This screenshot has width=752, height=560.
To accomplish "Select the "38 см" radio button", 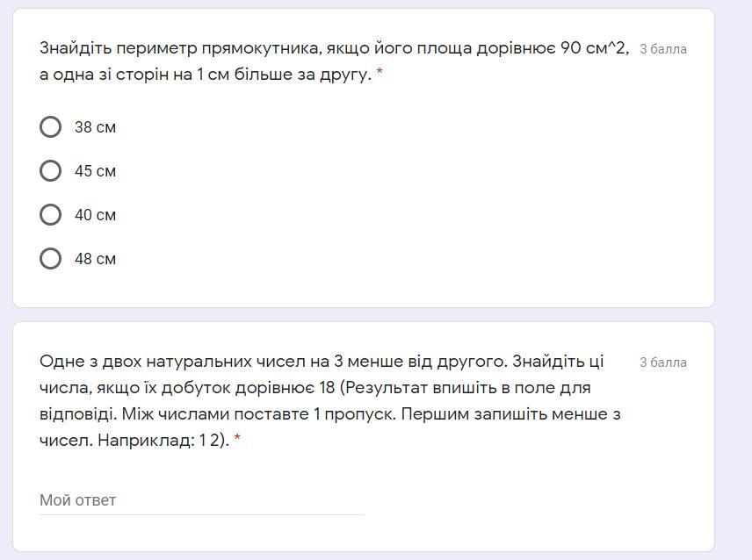I will (51, 127).
